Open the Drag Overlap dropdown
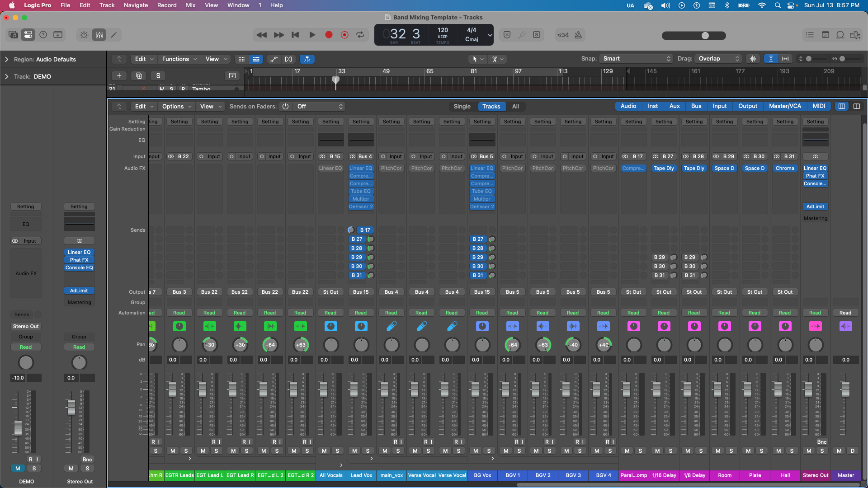 click(718, 59)
